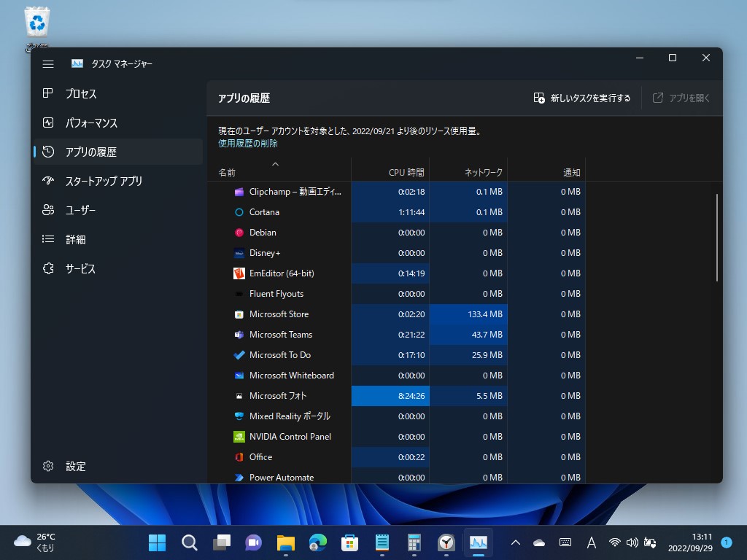Open the clock app in taskbar
This screenshot has height=560, width=747.
click(446, 542)
